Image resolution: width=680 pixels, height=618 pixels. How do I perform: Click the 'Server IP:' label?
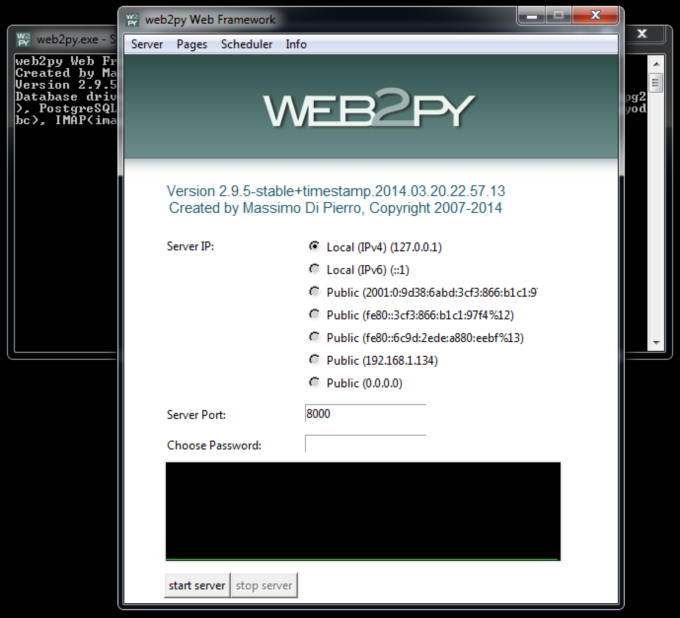pos(190,246)
